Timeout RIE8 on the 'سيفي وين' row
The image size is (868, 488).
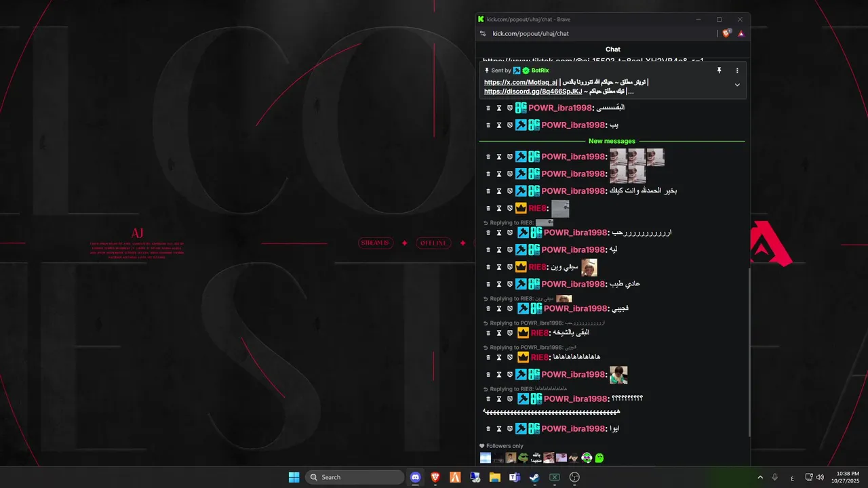pyautogui.click(x=499, y=267)
